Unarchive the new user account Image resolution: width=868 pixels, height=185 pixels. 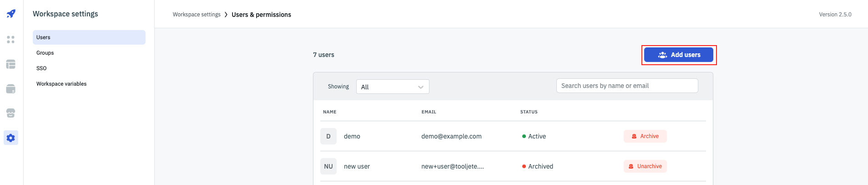tap(645, 166)
